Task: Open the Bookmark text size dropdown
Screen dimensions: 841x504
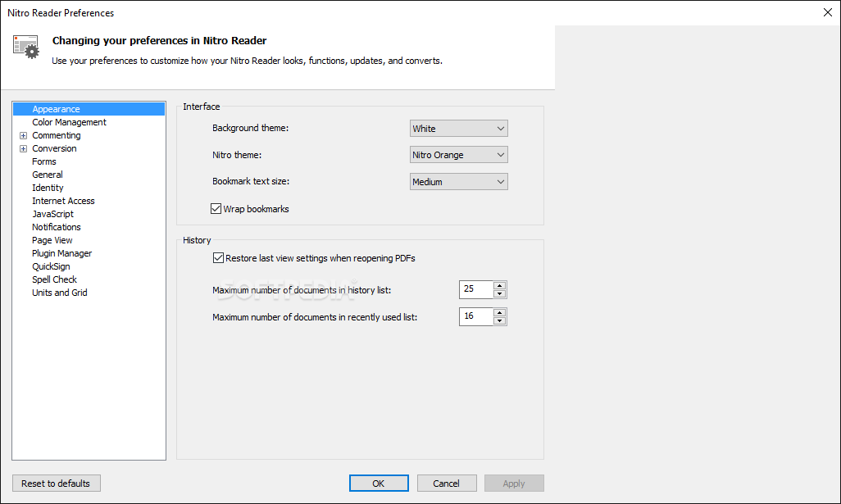Action: coord(458,182)
